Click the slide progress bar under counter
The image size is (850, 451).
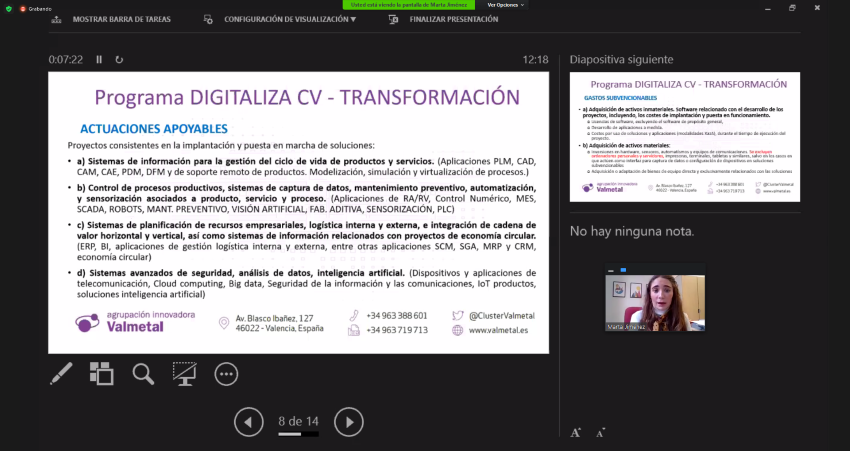(299, 434)
